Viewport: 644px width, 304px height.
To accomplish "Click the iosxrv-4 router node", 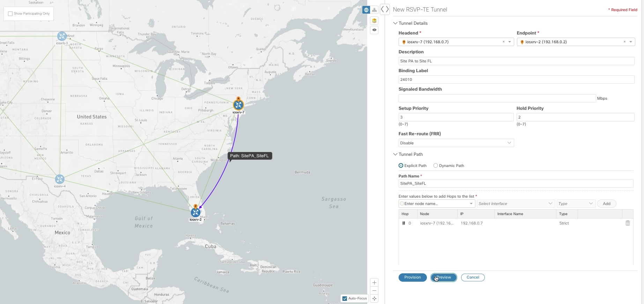I will click(60, 179).
